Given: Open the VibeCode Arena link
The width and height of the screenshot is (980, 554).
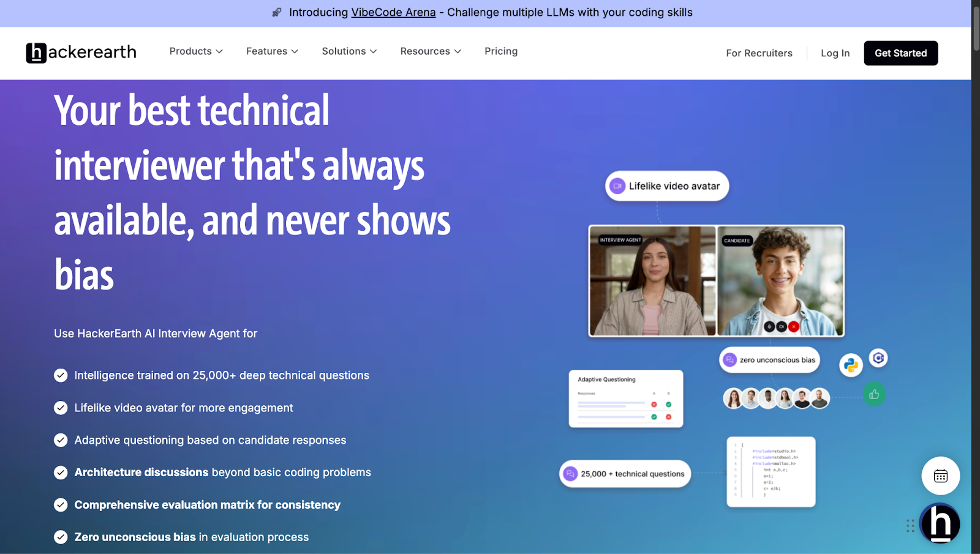Looking at the screenshot, I should tap(393, 12).
